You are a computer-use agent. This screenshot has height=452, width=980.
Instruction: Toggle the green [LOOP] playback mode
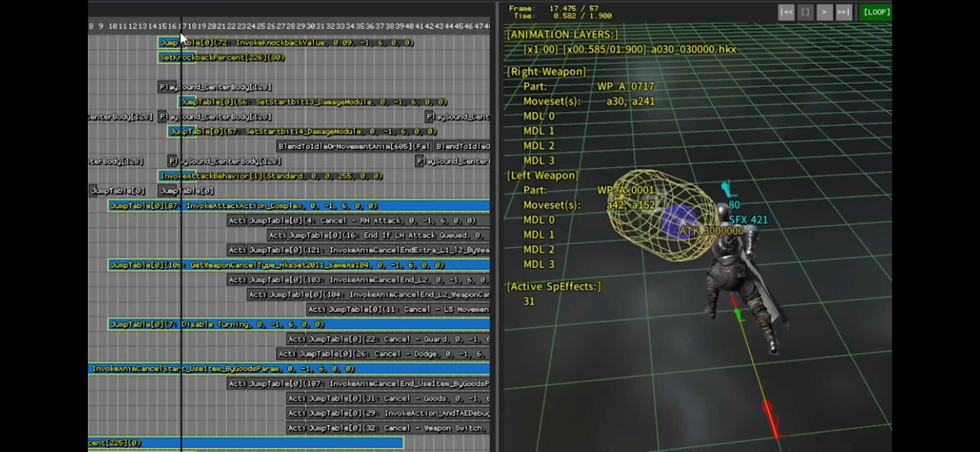coord(876,12)
